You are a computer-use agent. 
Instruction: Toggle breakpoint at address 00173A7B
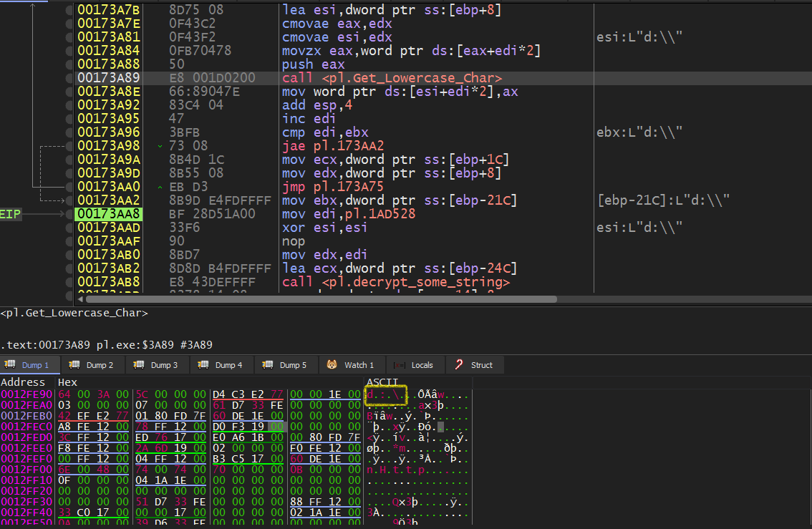pyautogui.click(x=69, y=10)
